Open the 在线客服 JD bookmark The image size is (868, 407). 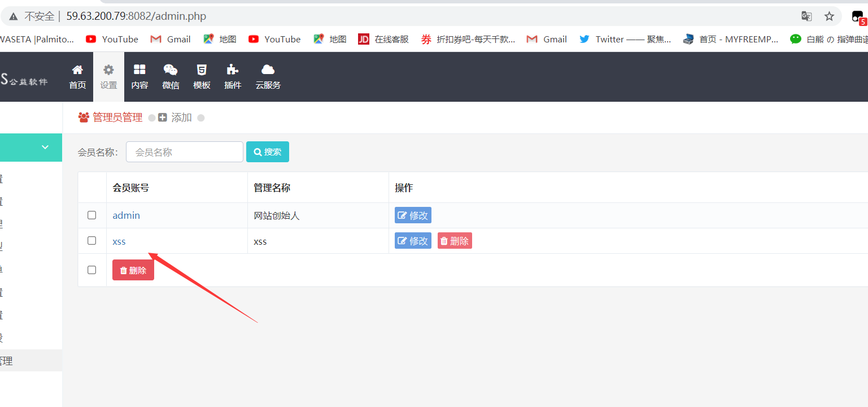click(383, 39)
